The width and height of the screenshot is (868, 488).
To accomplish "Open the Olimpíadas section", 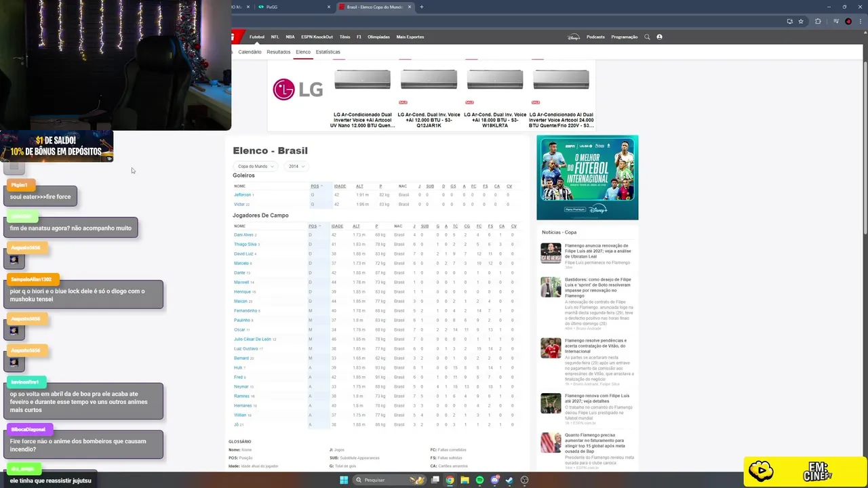I will pos(378,37).
